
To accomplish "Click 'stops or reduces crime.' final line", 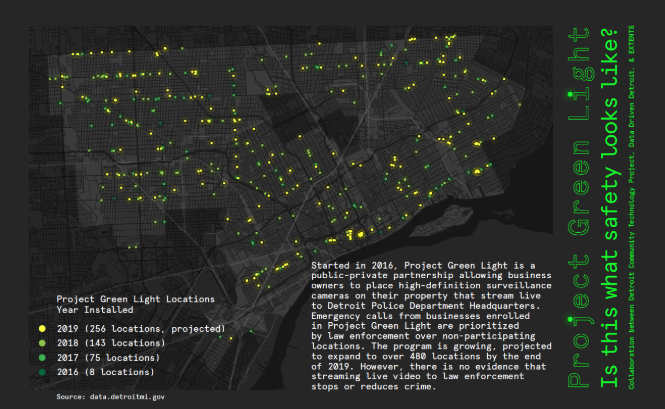I will pos(374,387).
